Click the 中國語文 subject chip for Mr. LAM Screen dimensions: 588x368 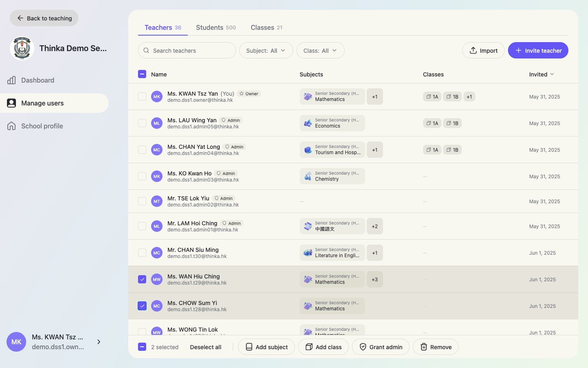[x=332, y=226]
